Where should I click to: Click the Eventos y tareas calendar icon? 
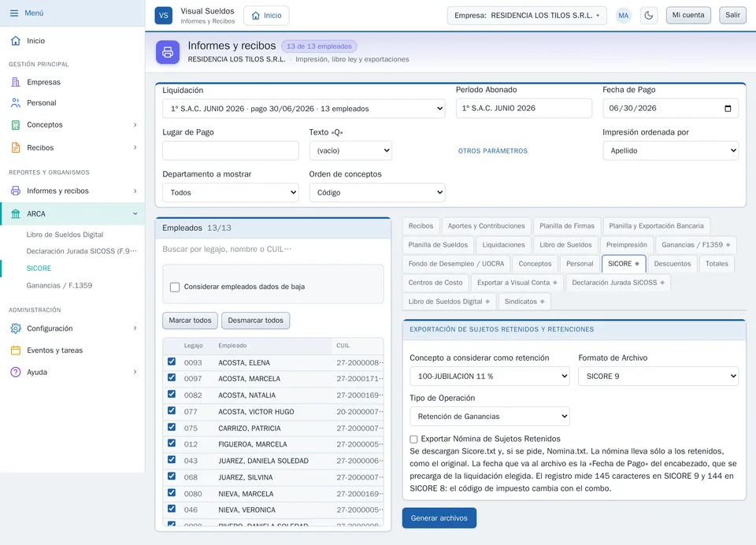pyautogui.click(x=16, y=350)
